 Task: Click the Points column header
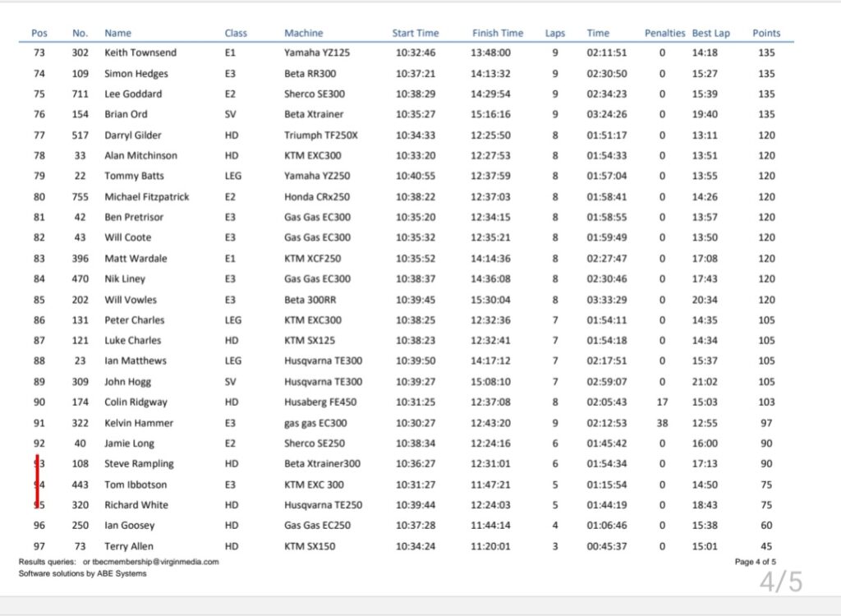[x=766, y=33]
